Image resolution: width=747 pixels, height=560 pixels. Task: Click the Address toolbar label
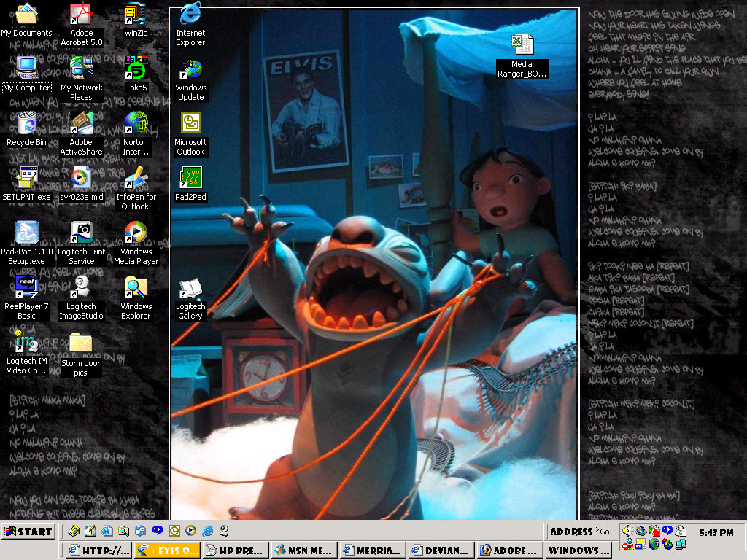(572, 532)
